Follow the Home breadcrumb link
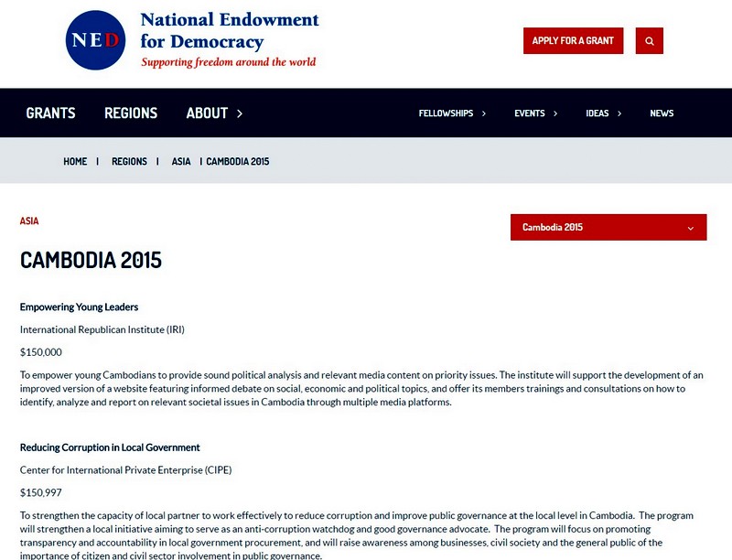The image size is (732, 560). 75,161
